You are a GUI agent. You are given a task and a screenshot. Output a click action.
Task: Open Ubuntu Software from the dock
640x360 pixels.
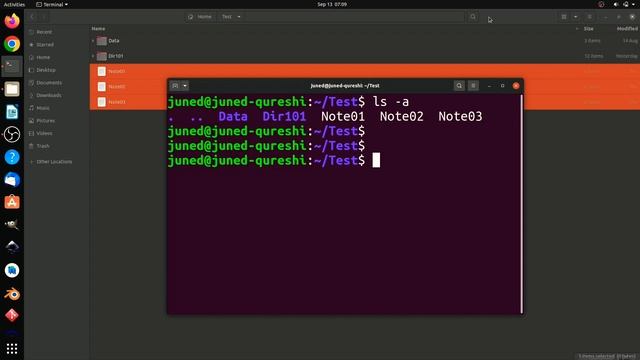[12, 202]
